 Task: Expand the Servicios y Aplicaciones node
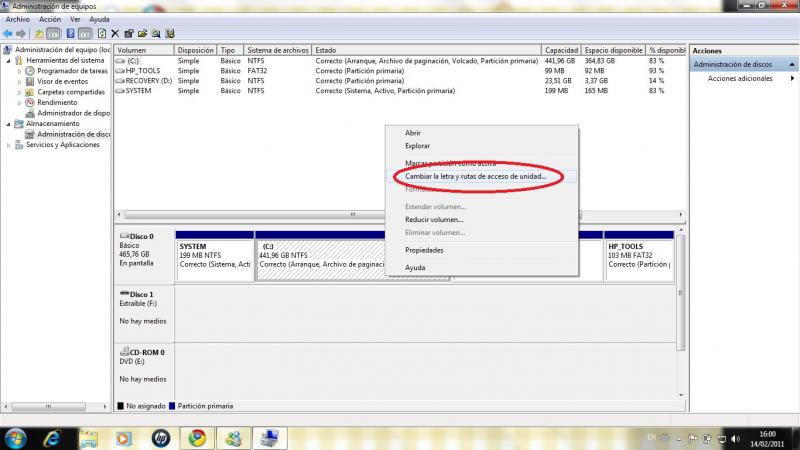(x=9, y=145)
